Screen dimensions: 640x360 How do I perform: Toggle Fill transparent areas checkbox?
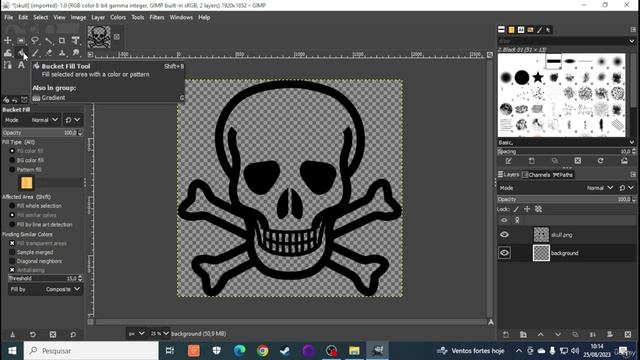pyautogui.click(x=12, y=243)
